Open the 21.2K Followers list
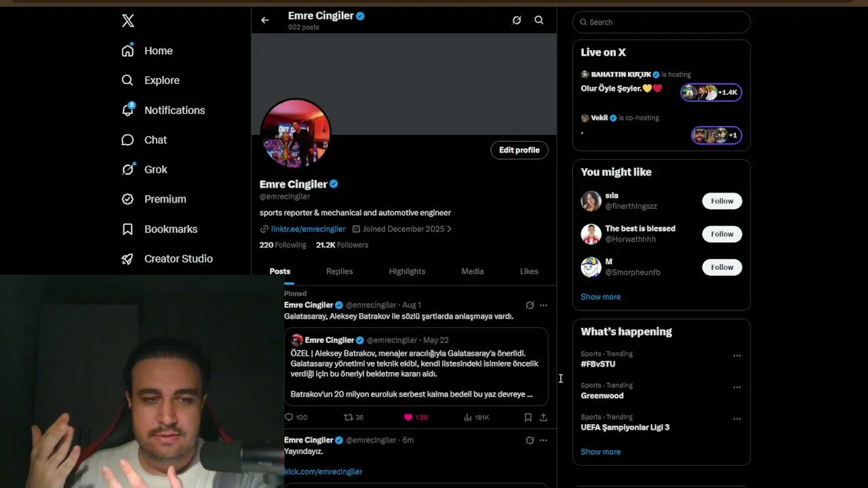The width and height of the screenshot is (868, 488). point(342,245)
